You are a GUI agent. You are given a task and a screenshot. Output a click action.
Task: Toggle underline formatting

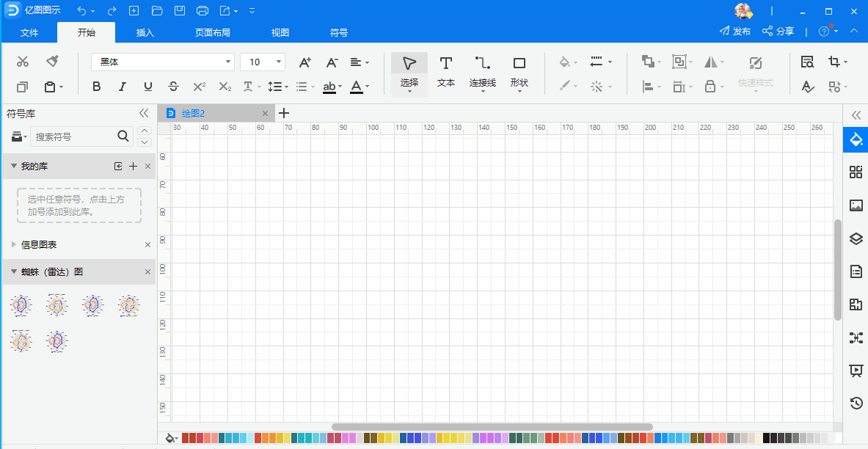147,87
